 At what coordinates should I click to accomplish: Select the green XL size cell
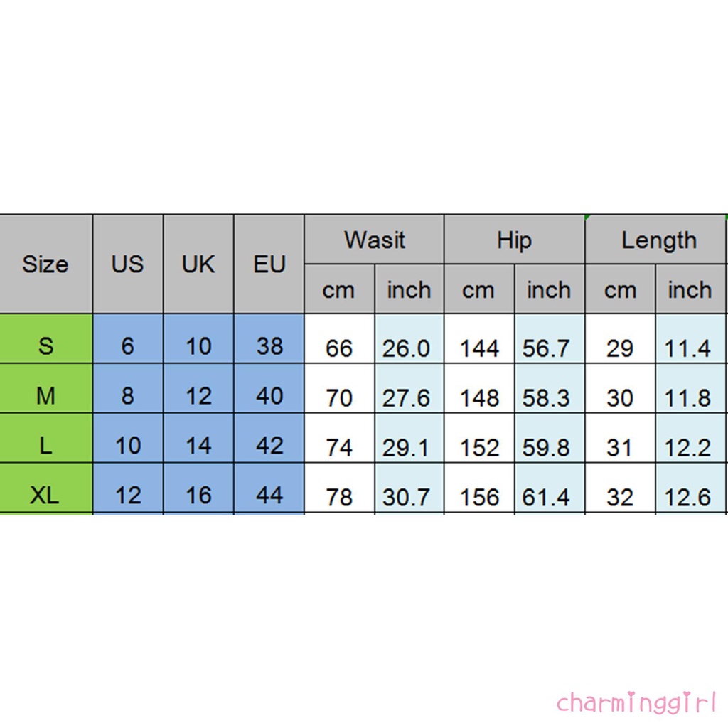click(x=45, y=495)
